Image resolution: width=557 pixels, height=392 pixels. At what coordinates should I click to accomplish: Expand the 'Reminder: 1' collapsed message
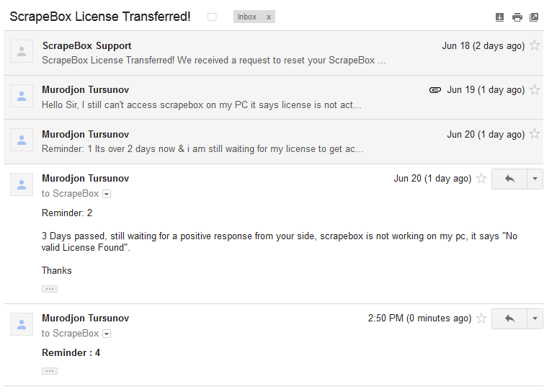pos(273,141)
